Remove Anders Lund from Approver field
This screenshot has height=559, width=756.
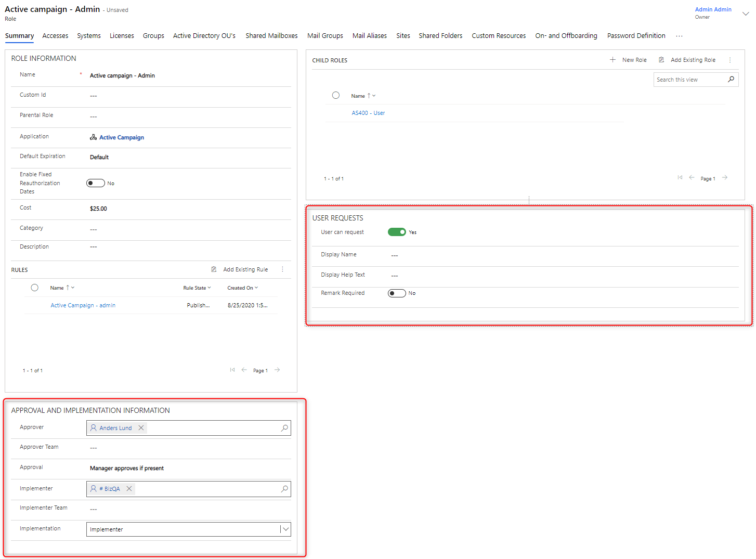[x=141, y=428]
